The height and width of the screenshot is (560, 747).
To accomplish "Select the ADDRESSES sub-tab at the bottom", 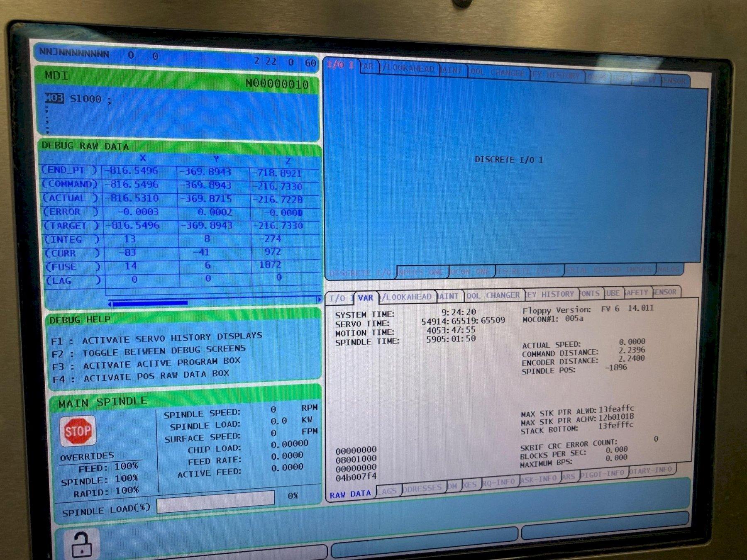I will pyautogui.click(x=422, y=488).
